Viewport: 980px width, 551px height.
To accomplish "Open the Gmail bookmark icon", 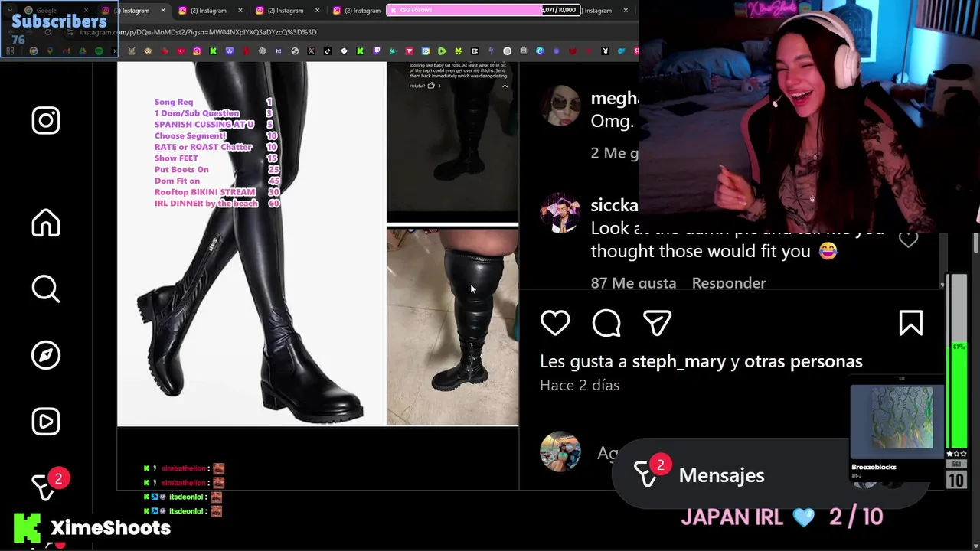I will coord(66,51).
